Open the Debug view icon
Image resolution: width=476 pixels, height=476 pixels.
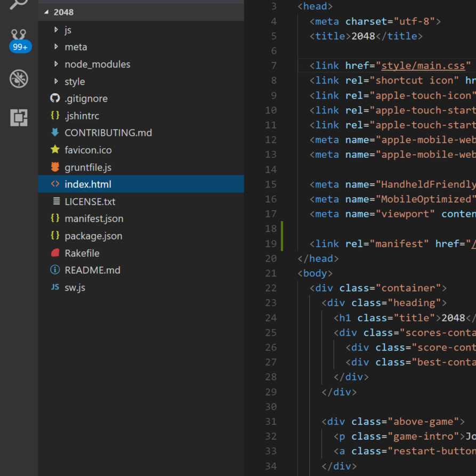tap(19, 79)
